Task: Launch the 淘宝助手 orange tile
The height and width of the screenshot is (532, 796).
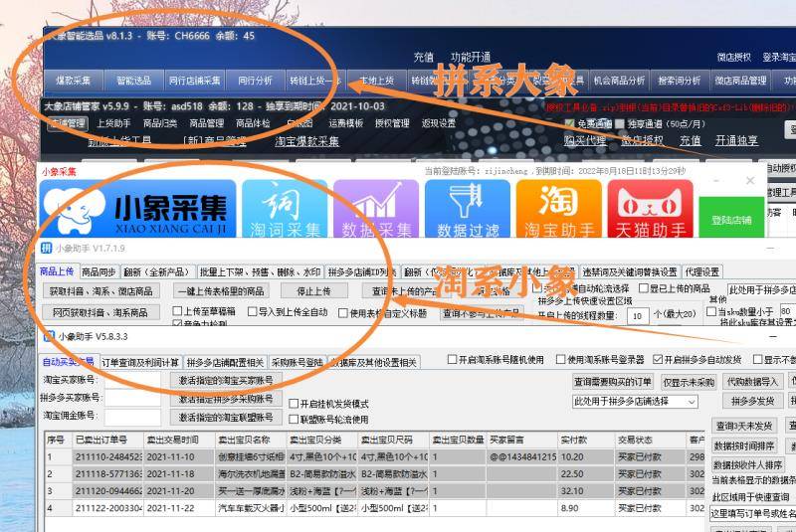Action: pos(558,209)
